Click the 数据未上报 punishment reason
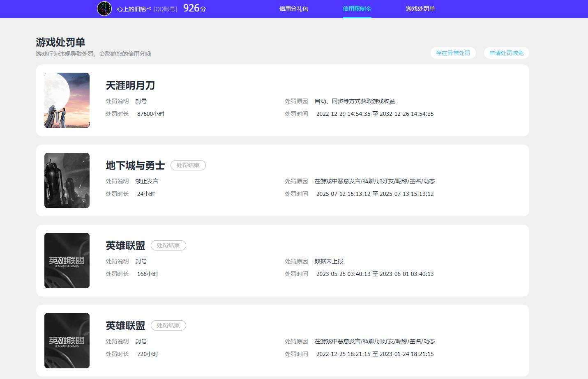Image resolution: width=588 pixels, height=379 pixels. pyautogui.click(x=329, y=261)
